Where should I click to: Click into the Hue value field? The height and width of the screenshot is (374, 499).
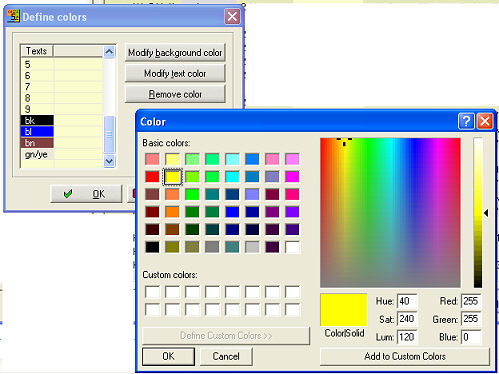click(x=407, y=301)
